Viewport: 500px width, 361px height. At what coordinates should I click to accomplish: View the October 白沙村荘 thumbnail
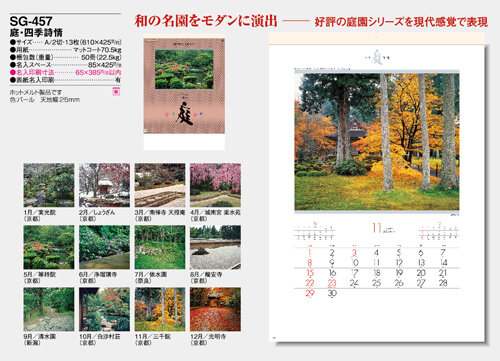(x=104, y=309)
